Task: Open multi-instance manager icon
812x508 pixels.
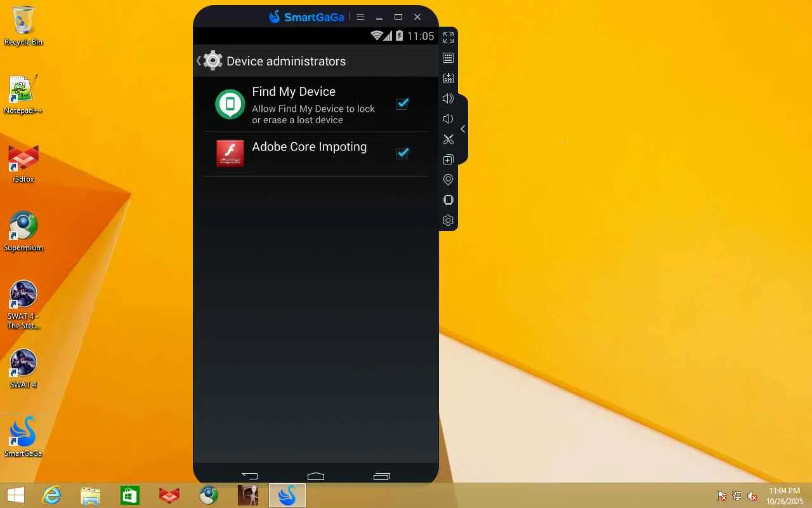Action: (449, 159)
